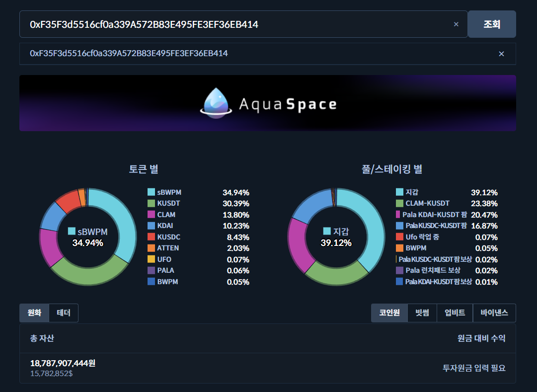This screenshot has width=537, height=392.
Task: Click the 15,782,852$ dollar value
Action: [51, 373]
